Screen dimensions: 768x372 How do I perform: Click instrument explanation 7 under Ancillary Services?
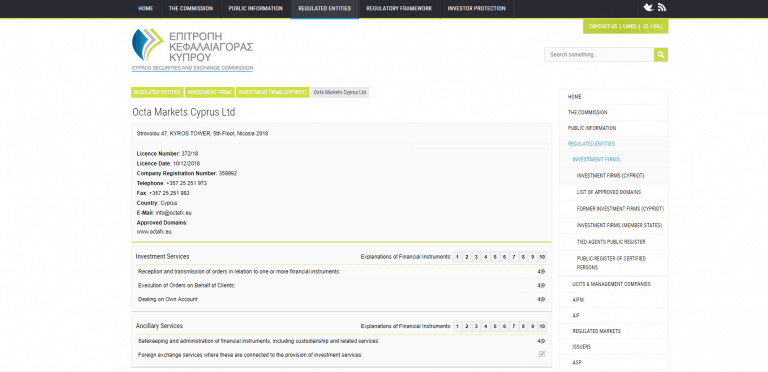click(x=514, y=326)
